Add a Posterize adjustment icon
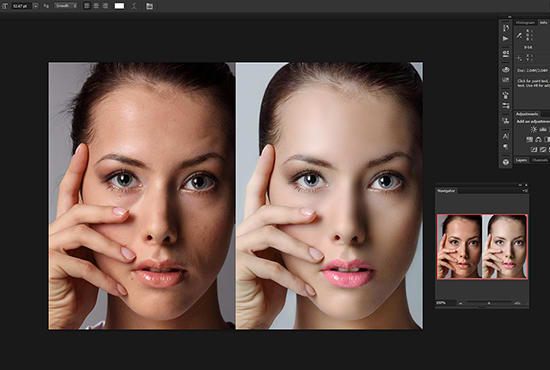The image size is (550, 370). pyautogui.click(x=543, y=149)
